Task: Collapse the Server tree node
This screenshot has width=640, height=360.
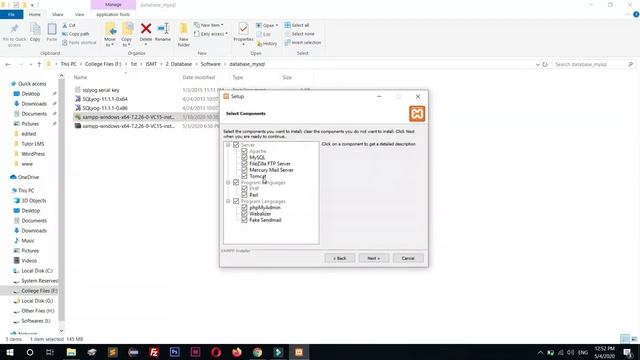Action: [228, 145]
